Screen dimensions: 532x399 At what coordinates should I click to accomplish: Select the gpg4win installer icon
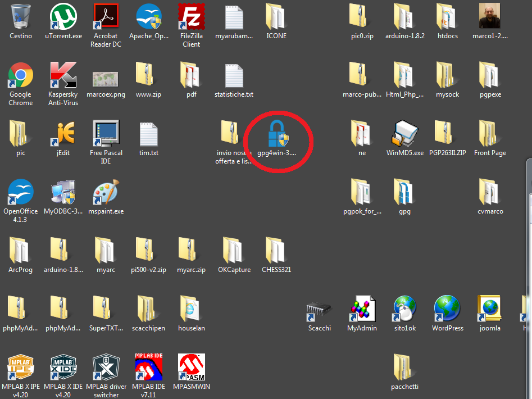coord(276,134)
